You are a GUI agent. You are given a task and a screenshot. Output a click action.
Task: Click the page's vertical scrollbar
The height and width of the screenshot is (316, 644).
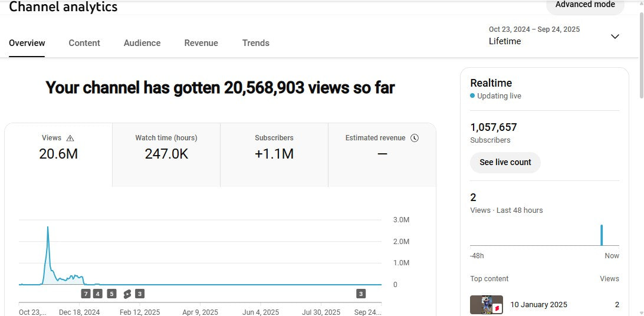641,53
